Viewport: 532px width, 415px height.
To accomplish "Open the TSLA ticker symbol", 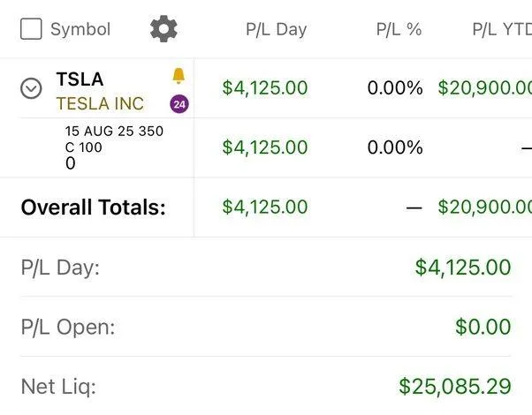I will point(80,79).
